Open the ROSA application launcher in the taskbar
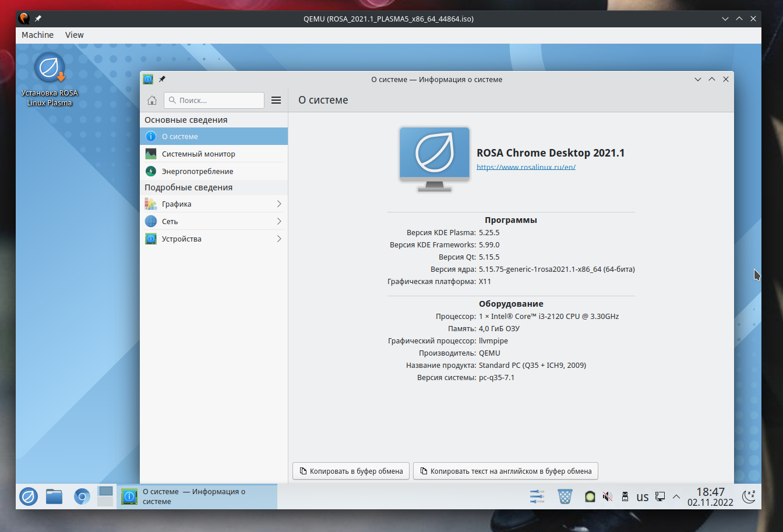Screen dimensions: 783x532 [x=29, y=496]
